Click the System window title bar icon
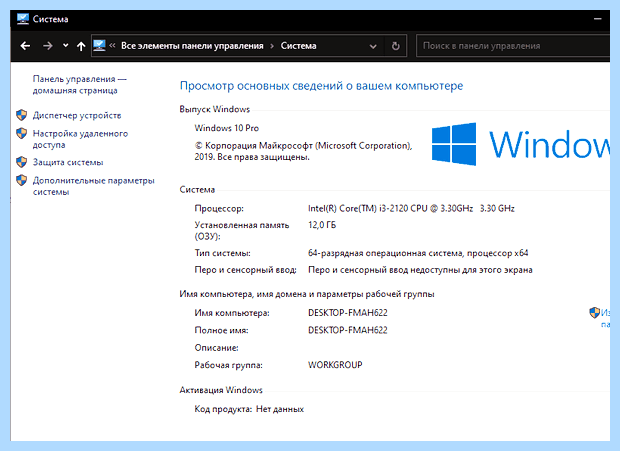The image size is (620, 451). click(23, 19)
